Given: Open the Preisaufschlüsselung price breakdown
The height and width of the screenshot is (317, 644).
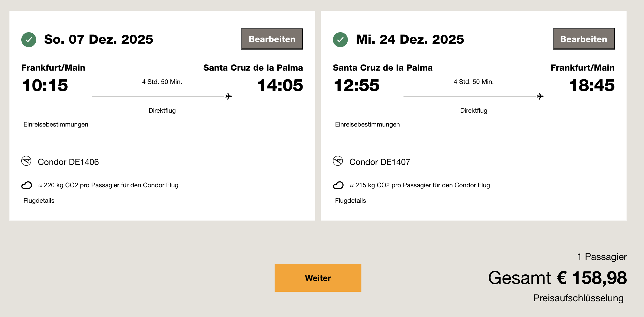Looking at the screenshot, I should pyautogui.click(x=578, y=298).
